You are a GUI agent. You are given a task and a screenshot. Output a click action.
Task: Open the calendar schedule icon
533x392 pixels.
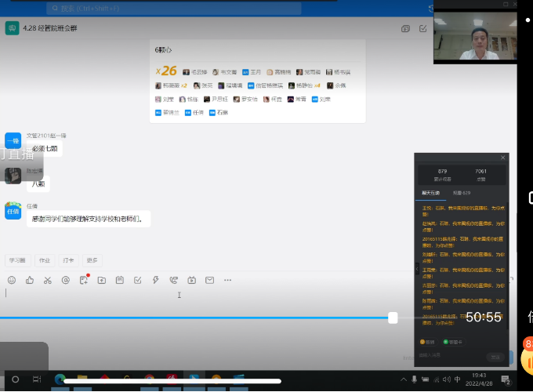[x=120, y=280]
